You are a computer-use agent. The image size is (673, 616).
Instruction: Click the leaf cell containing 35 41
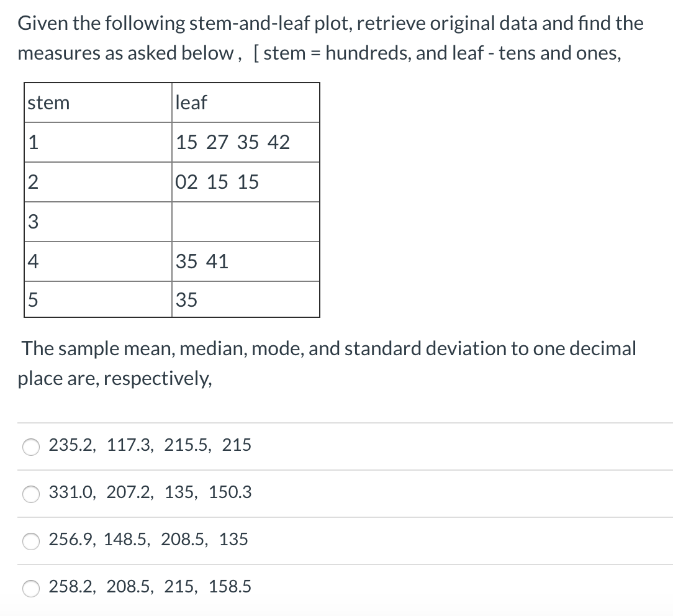coord(202,261)
